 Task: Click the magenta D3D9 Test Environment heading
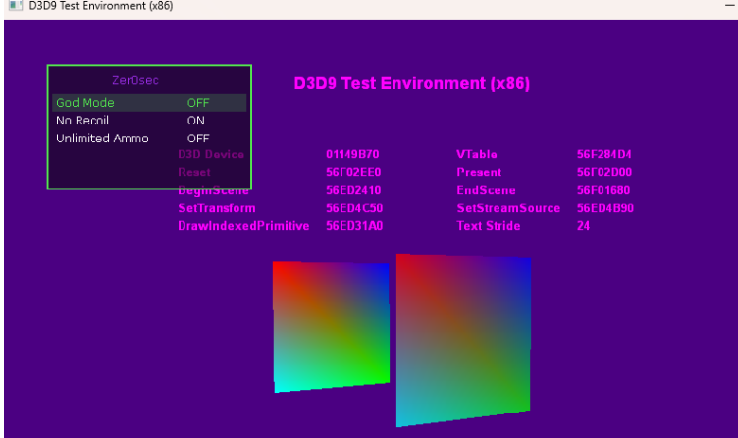click(411, 84)
